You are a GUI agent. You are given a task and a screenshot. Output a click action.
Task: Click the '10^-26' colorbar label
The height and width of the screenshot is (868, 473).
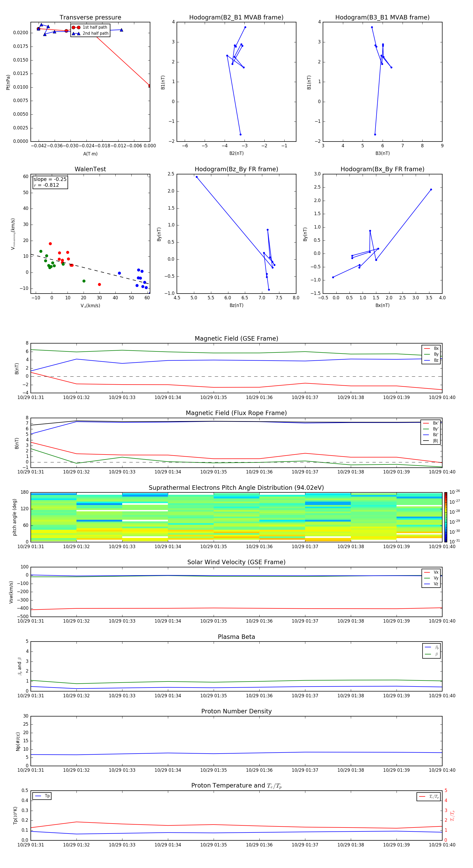point(455,492)
